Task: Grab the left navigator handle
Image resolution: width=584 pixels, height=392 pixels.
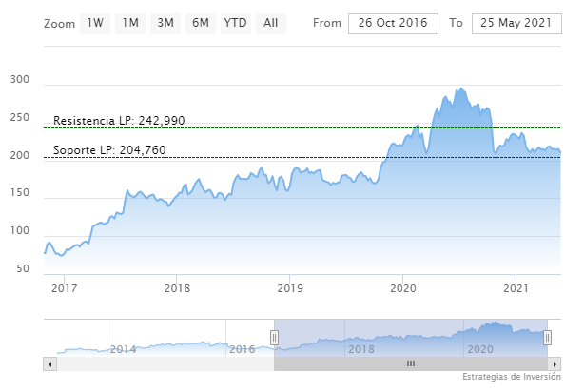Action: 274,337
